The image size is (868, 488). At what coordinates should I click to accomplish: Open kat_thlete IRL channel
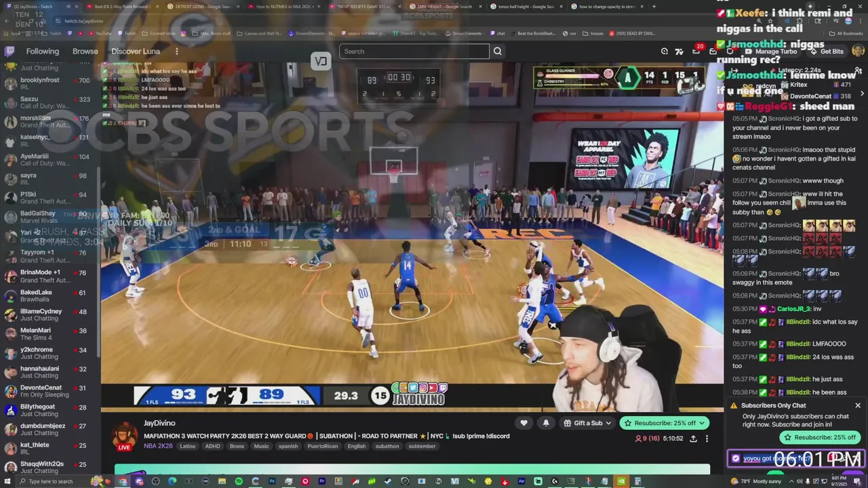[50, 448]
